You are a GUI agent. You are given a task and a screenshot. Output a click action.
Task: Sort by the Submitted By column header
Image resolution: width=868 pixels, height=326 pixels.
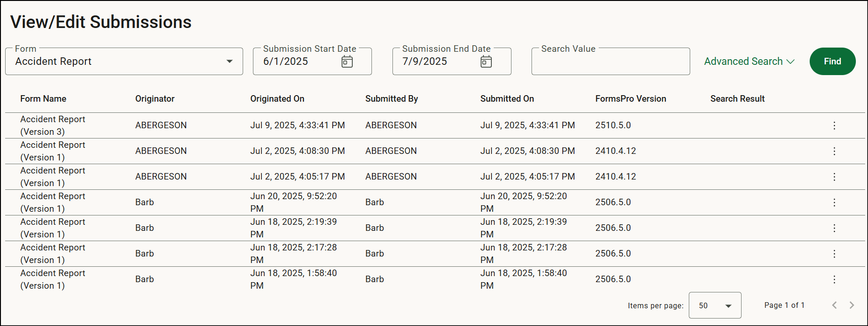(392, 99)
